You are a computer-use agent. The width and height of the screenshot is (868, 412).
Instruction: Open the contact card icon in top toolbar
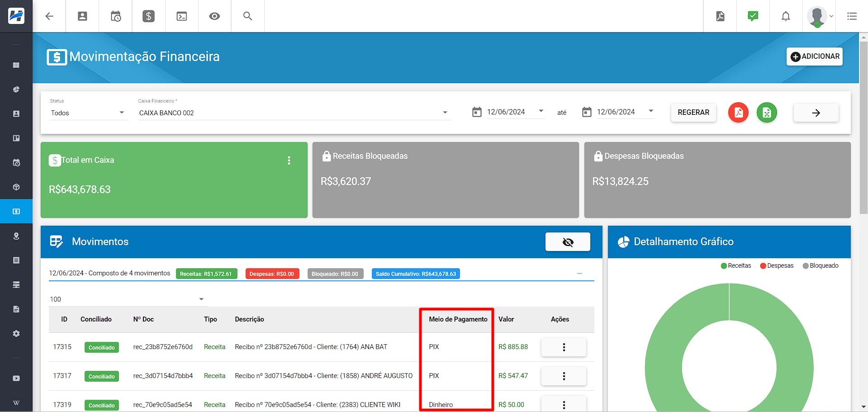(82, 16)
